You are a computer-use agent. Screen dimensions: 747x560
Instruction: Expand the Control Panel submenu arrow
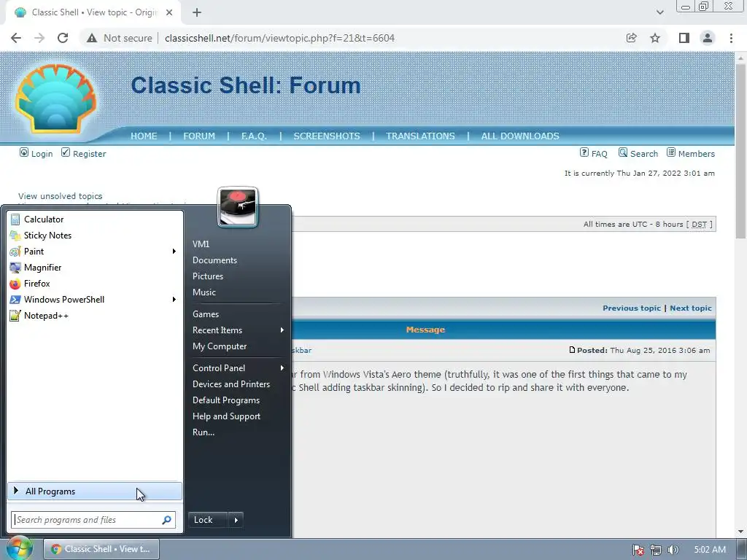[x=282, y=368]
